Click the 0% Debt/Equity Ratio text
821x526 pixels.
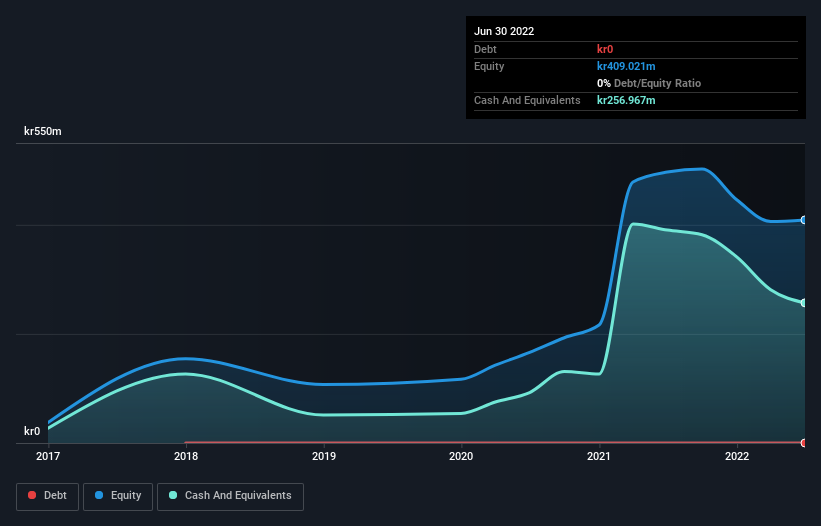(649, 83)
